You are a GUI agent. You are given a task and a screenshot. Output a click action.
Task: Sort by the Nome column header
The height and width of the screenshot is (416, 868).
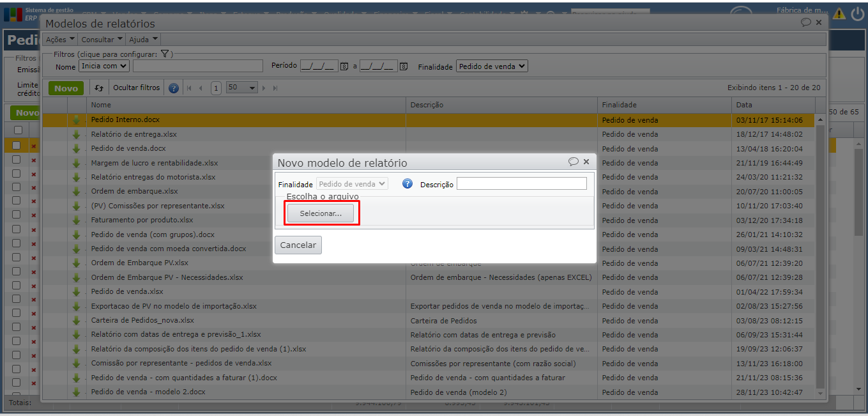click(x=247, y=105)
